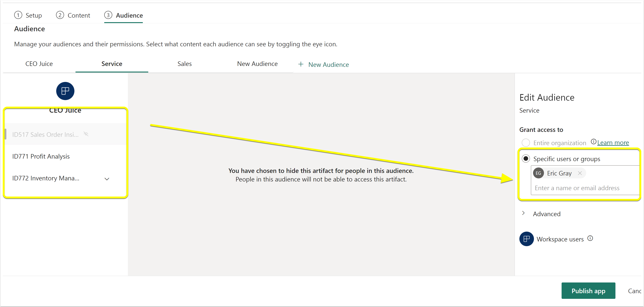Expand the Advanced section
The height and width of the screenshot is (307, 644).
(x=523, y=213)
